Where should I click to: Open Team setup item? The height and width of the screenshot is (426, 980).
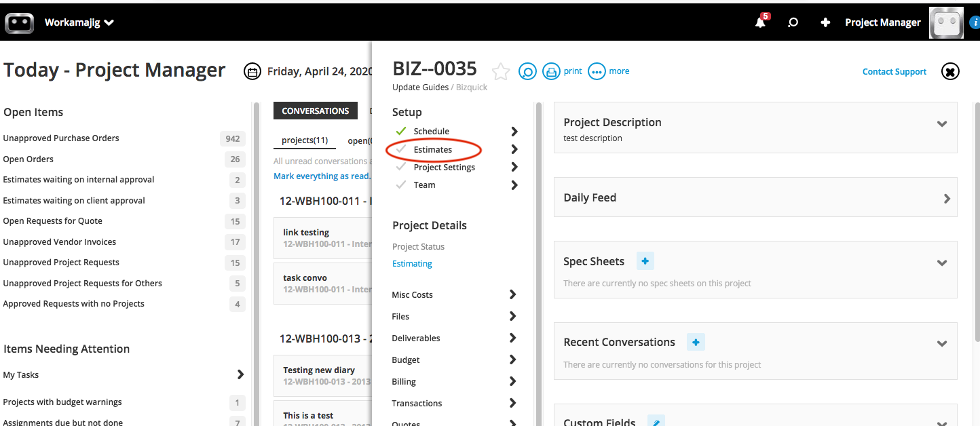tap(425, 185)
